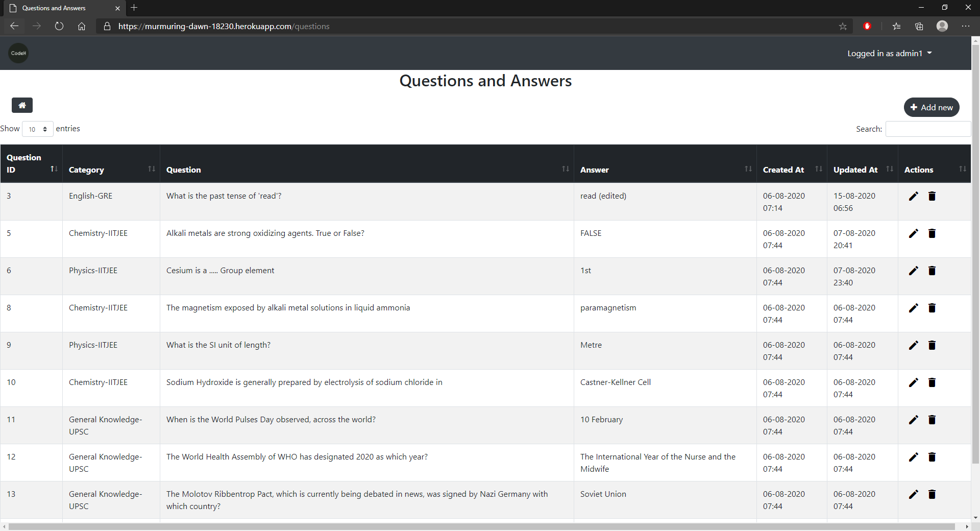Open a new browser tab

click(134, 8)
